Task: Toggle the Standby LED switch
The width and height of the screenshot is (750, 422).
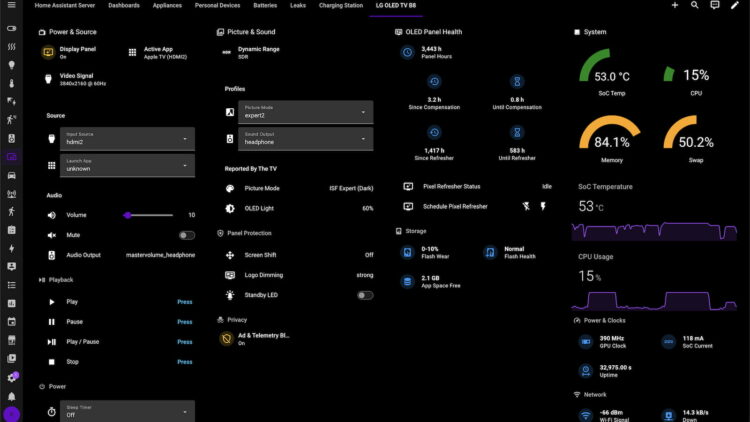Action: click(x=365, y=295)
